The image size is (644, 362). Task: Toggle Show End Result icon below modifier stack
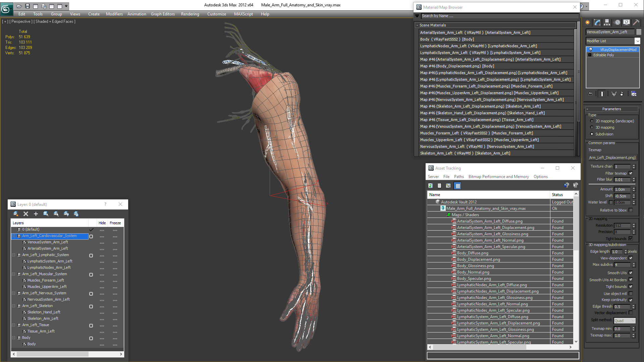(x=602, y=94)
